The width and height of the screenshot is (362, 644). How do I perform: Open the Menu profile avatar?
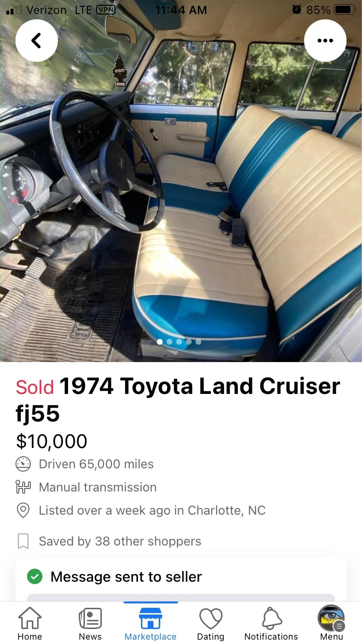331,618
